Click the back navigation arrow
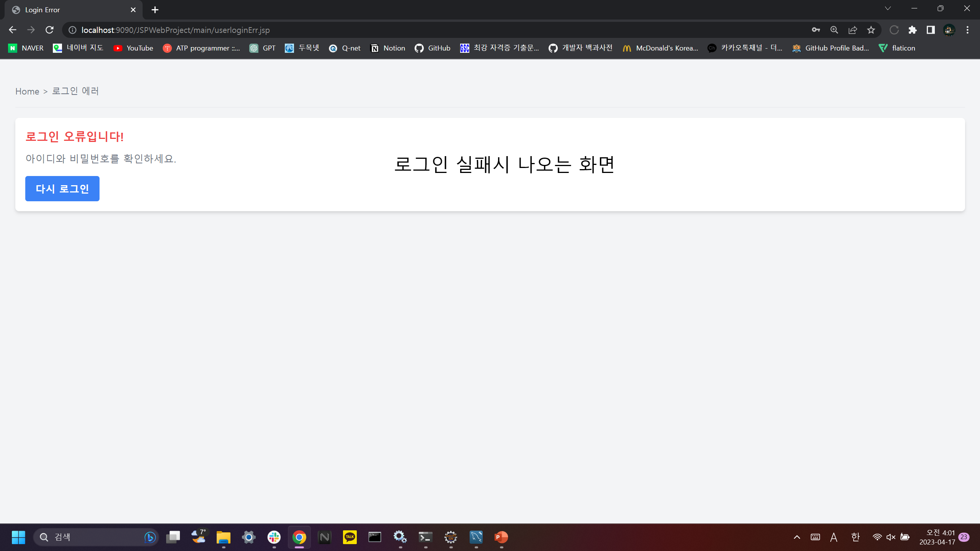This screenshot has height=551, width=980. tap(12, 30)
